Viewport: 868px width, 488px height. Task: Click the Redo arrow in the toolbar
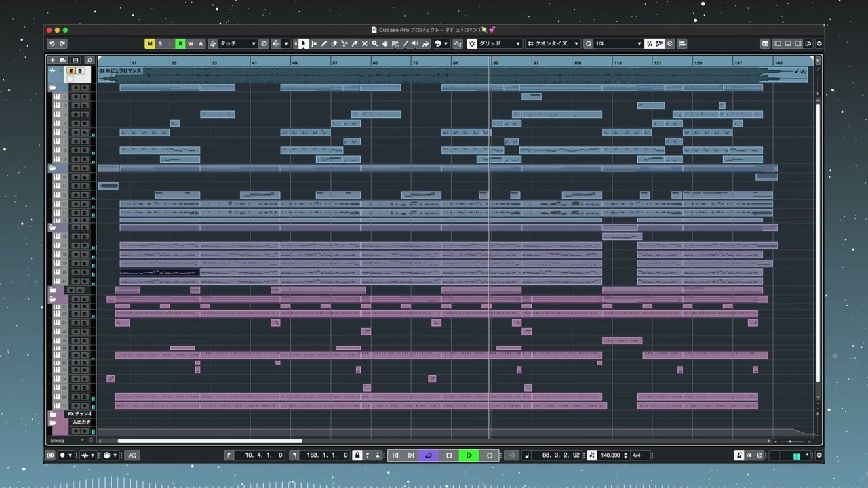(62, 43)
